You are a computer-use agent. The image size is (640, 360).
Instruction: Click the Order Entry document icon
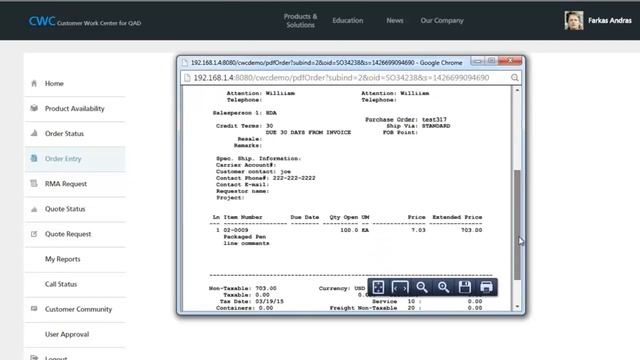[x=34, y=158]
